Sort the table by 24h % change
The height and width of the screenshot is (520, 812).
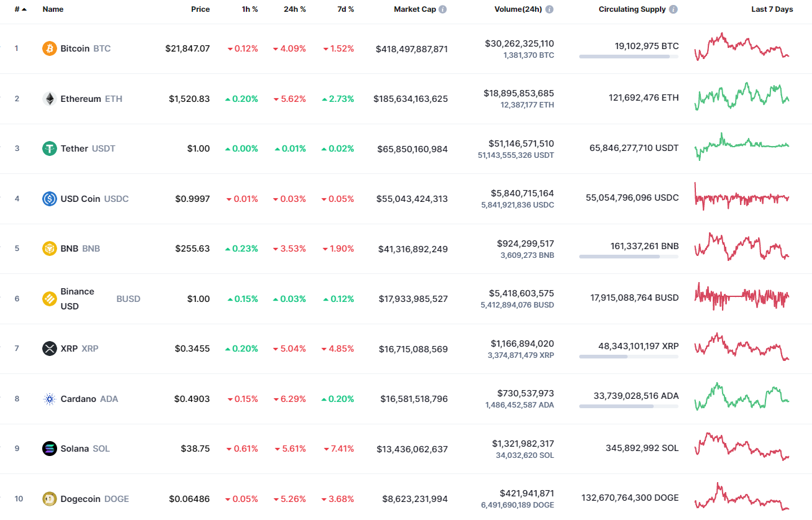(295, 9)
